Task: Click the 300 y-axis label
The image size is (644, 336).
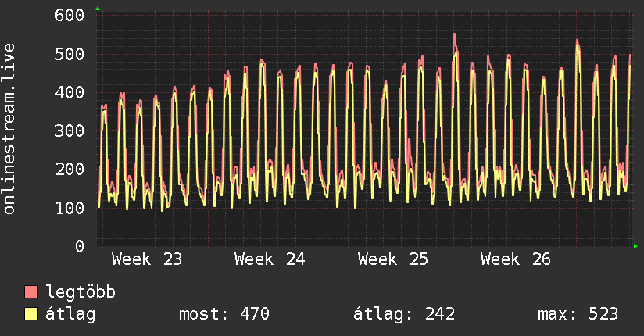Action: click(70, 131)
